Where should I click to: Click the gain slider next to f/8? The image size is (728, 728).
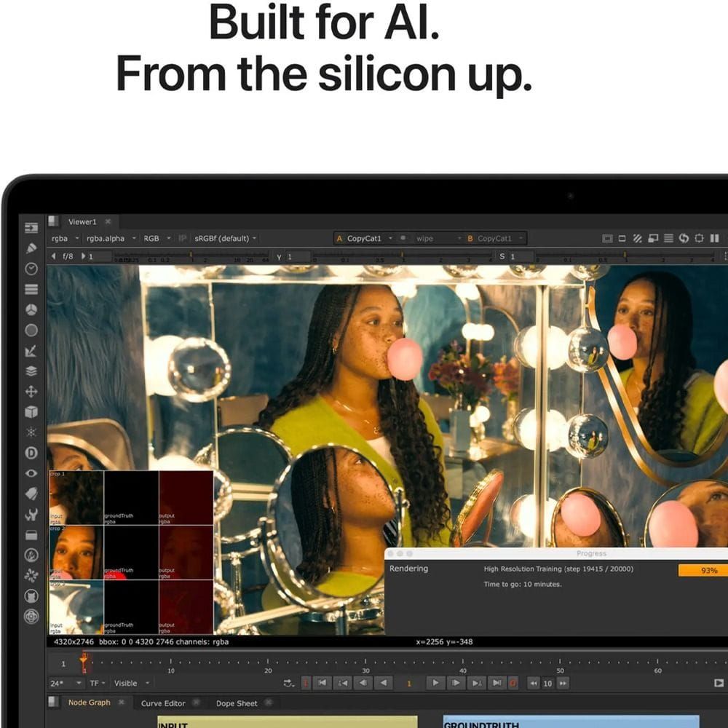coord(191,257)
